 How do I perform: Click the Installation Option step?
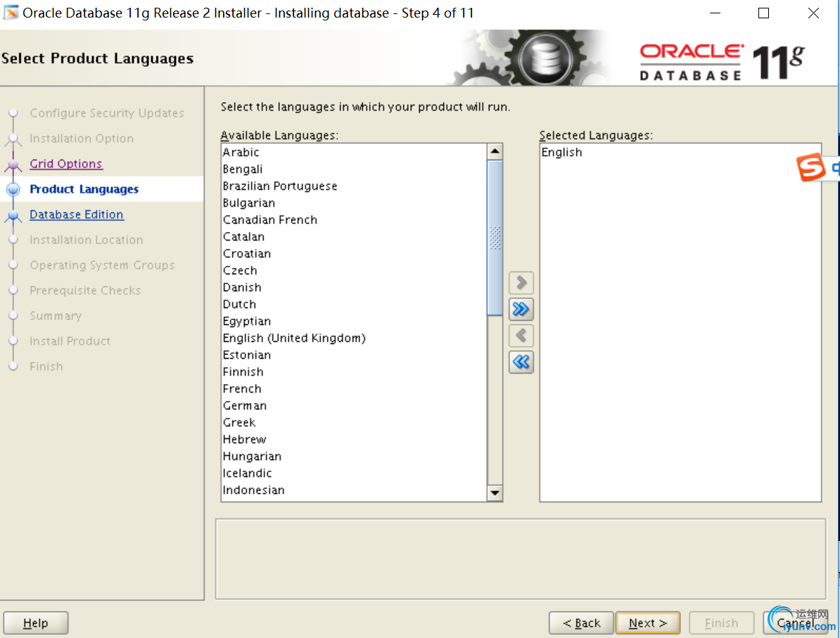82,138
